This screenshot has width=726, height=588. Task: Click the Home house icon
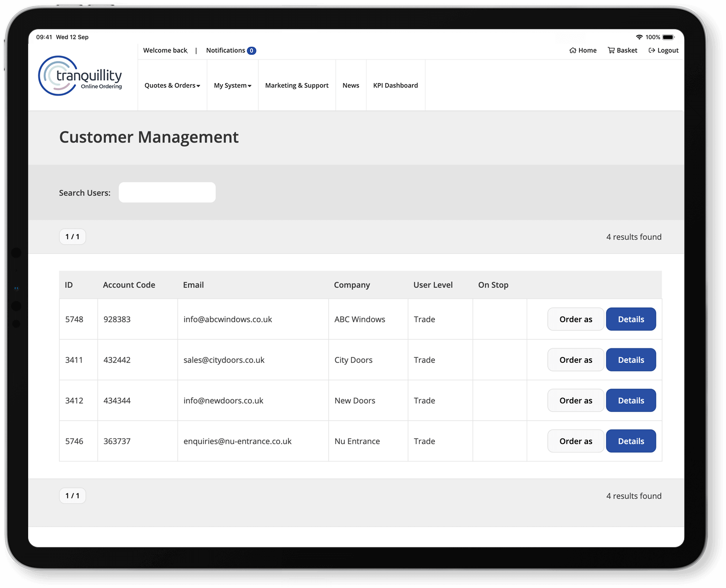click(x=572, y=50)
